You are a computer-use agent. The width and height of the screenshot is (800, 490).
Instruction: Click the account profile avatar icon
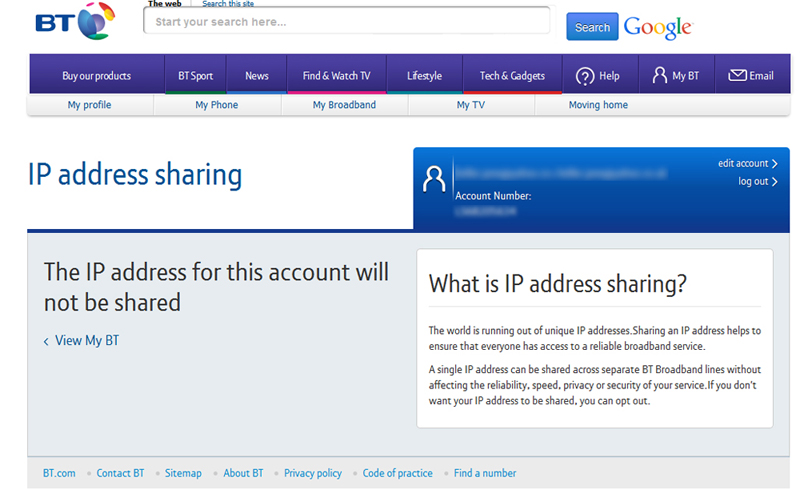(x=434, y=180)
